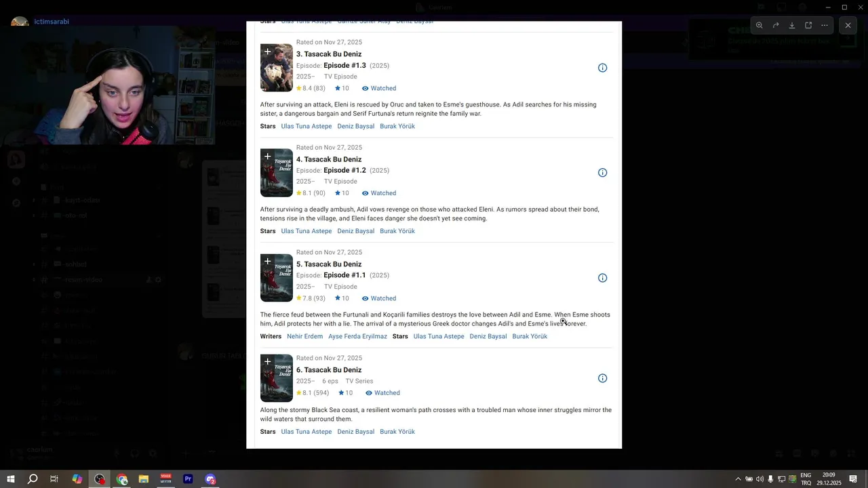
Task: Click the Episode #1.2 poster thumbnail
Action: pos(277,173)
